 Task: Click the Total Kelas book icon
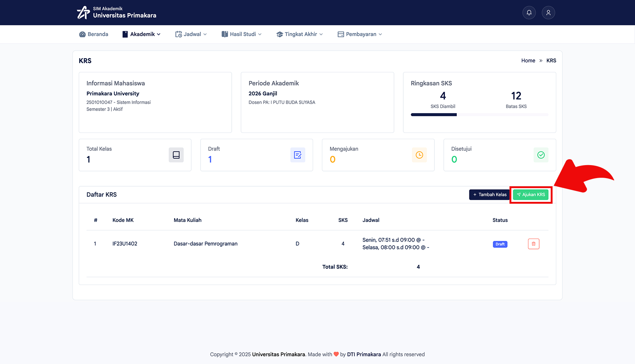click(x=176, y=155)
